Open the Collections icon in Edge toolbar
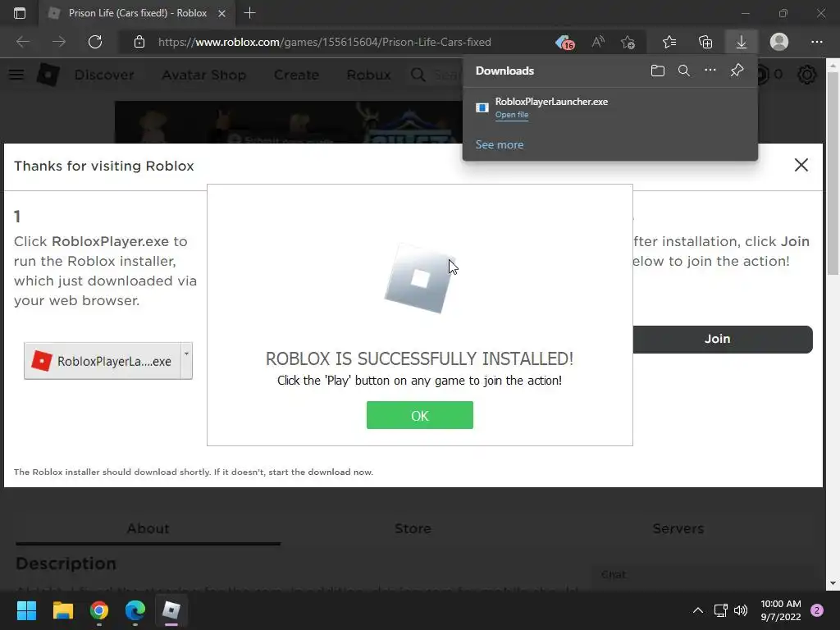The image size is (840, 630). click(x=705, y=42)
